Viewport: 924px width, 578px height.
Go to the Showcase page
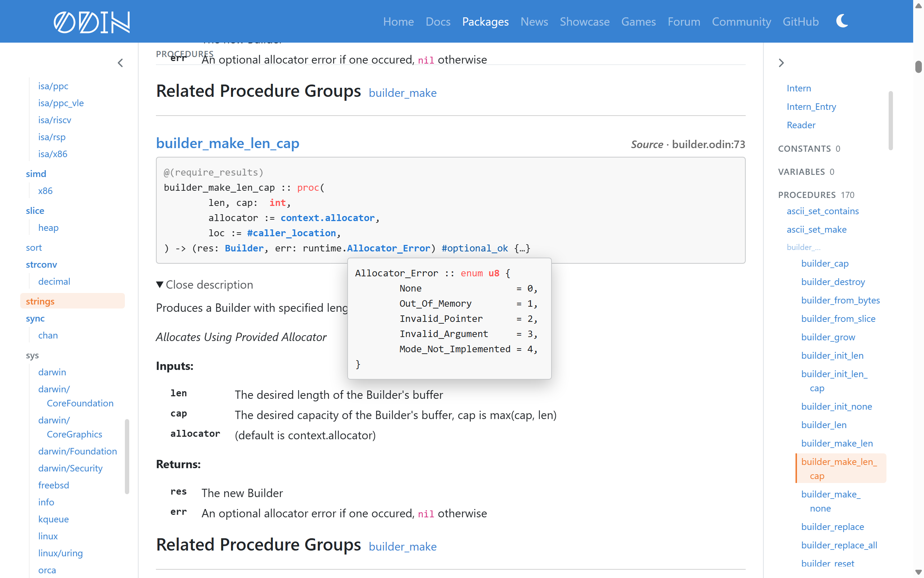pyautogui.click(x=585, y=22)
